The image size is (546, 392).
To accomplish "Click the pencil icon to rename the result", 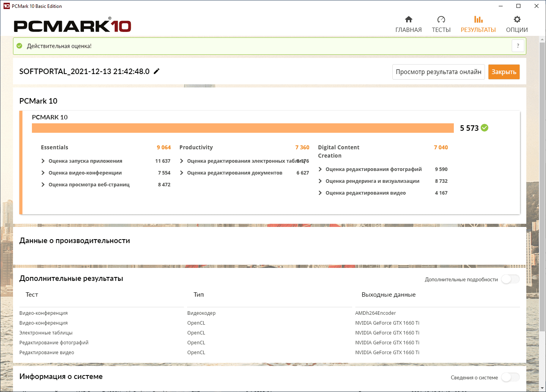I will [156, 71].
